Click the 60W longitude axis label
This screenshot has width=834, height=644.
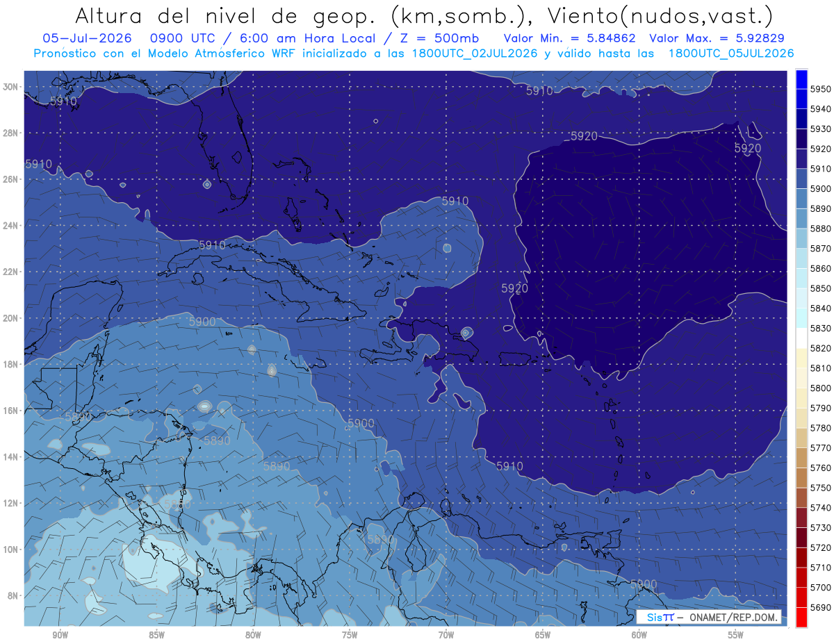point(639,636)
